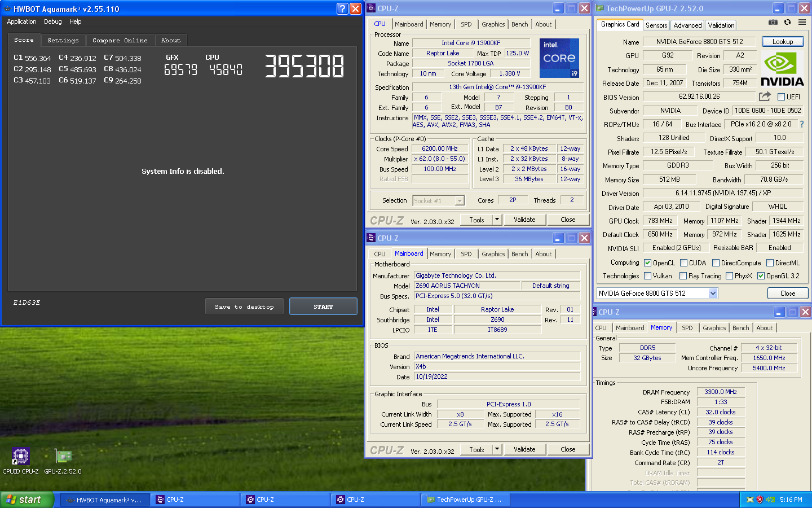Open Help menu in Aquamark
This screenshot has width=812, height=508.
tap(76, 21)
